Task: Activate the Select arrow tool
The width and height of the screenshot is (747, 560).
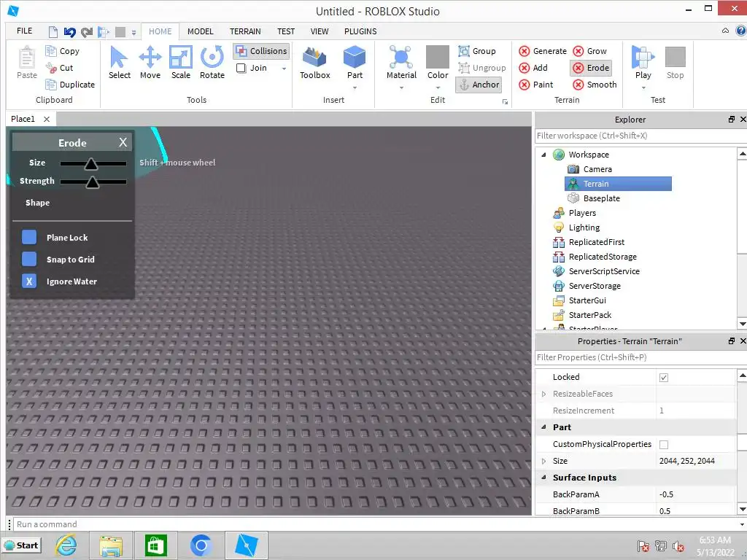Action: tap(119, 63)
